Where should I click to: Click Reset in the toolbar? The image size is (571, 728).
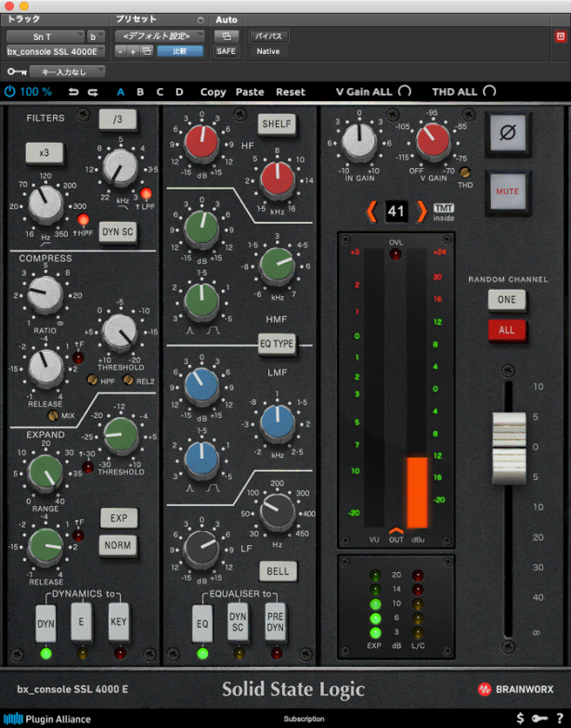(x=291, y=92)
